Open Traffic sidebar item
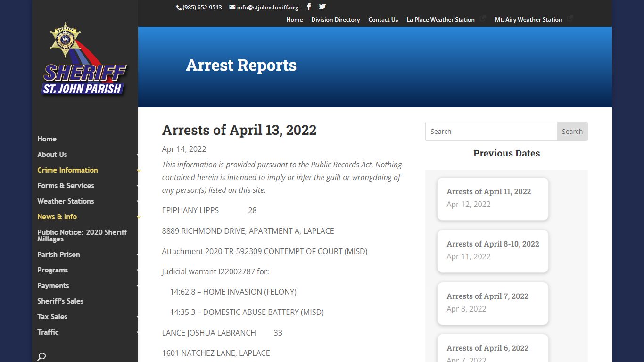Image resolution: width=644 pixels, height=362 pixels. pyautogui.click(x=48, y=332)
